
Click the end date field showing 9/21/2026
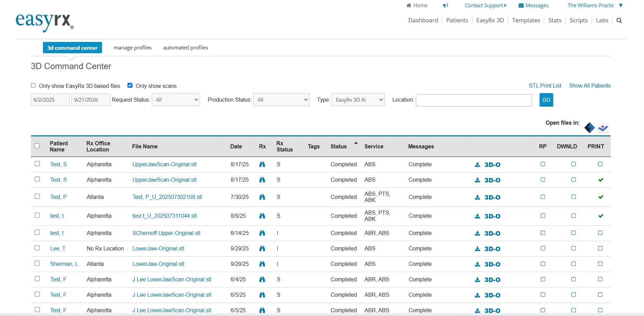(x=91, y=100)
